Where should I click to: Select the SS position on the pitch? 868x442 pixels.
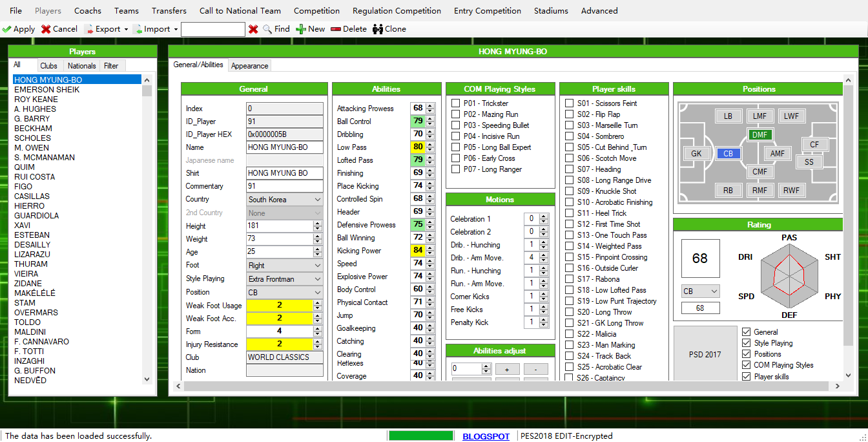[x=809, y=162]
